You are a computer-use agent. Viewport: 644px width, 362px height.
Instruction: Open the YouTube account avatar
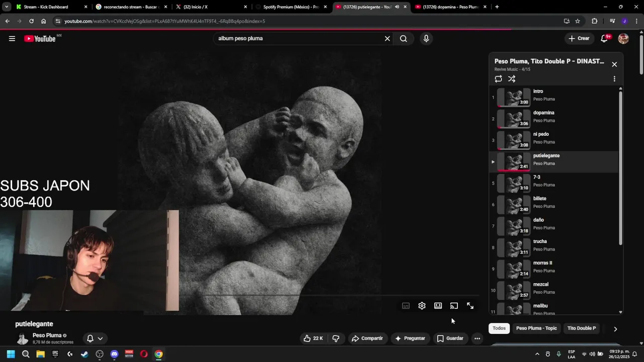click(623, 39)
